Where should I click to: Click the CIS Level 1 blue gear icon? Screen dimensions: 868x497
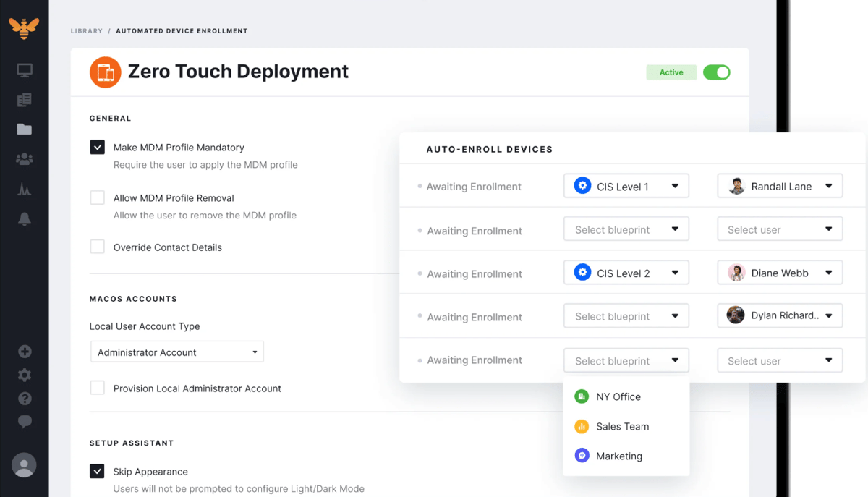pyautogui.click(x=582, y=186)
